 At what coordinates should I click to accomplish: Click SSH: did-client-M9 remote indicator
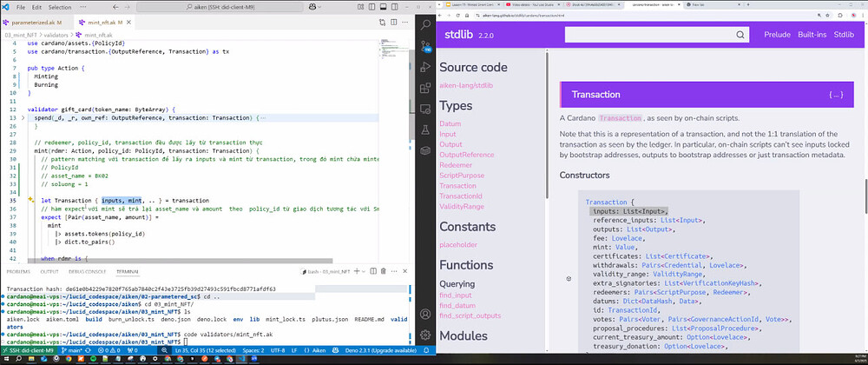tap(29, 350)
